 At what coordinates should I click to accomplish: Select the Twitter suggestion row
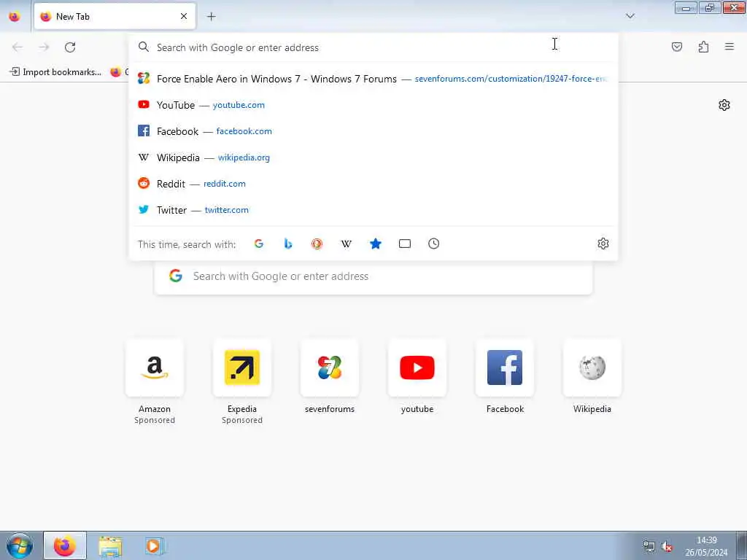click(373, 209)
